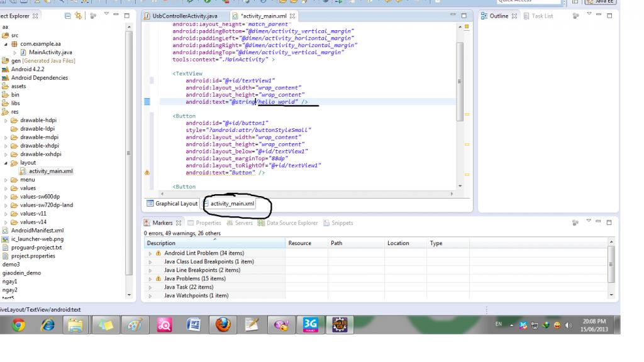Select AndroidManifest.xml in project tree

(36, 231)
